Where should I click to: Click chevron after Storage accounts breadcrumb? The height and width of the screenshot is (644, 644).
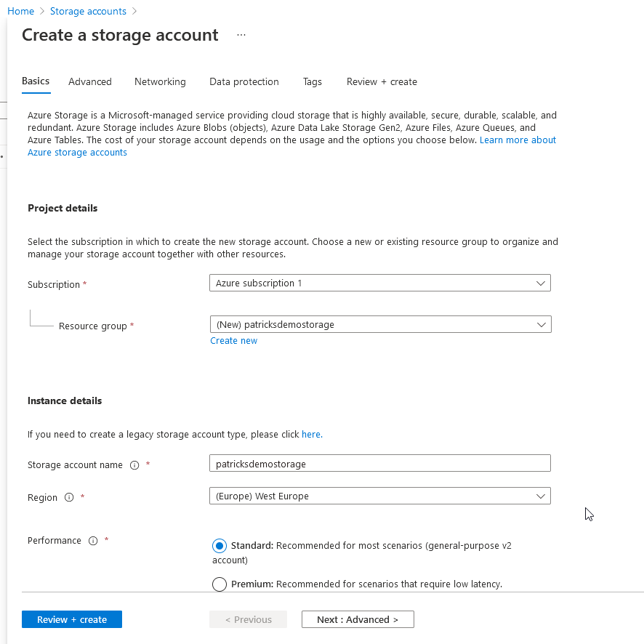(x=134, y=11)
